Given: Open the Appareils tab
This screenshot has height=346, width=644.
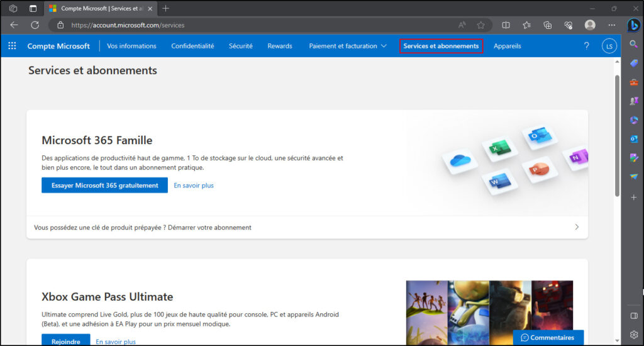Looking at the screenshot, I should pyautogui.click(x=508, y=46).
